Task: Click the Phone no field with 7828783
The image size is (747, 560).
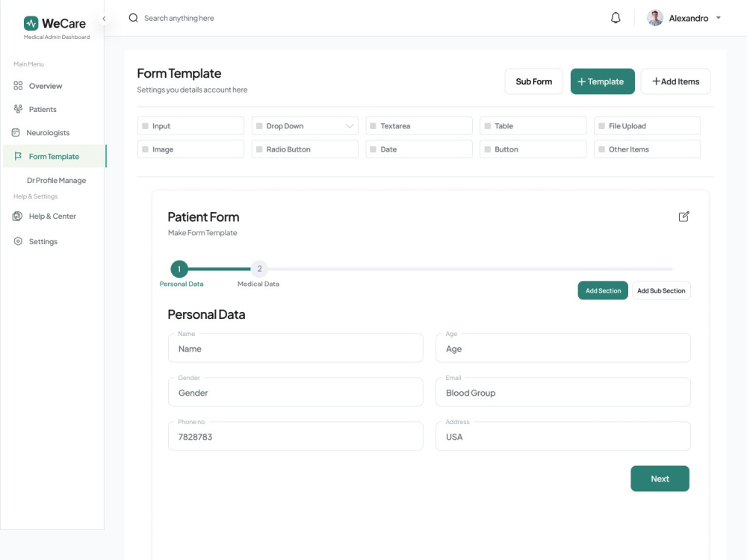Action: 295,436
